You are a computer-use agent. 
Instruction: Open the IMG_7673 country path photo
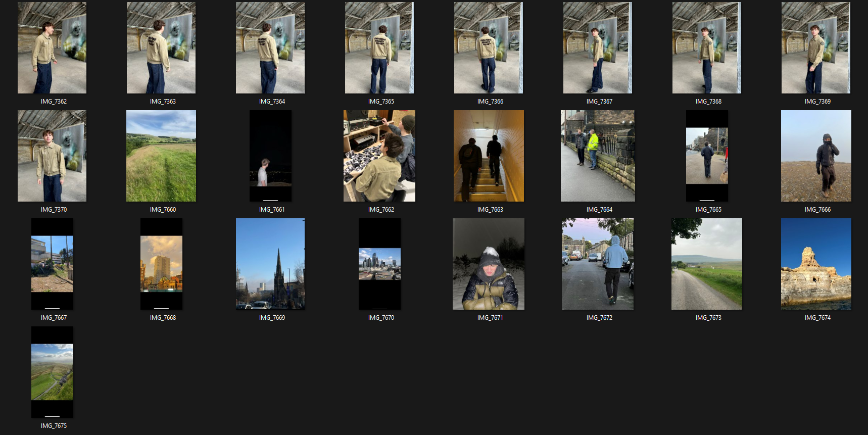(x=707, y=264)
